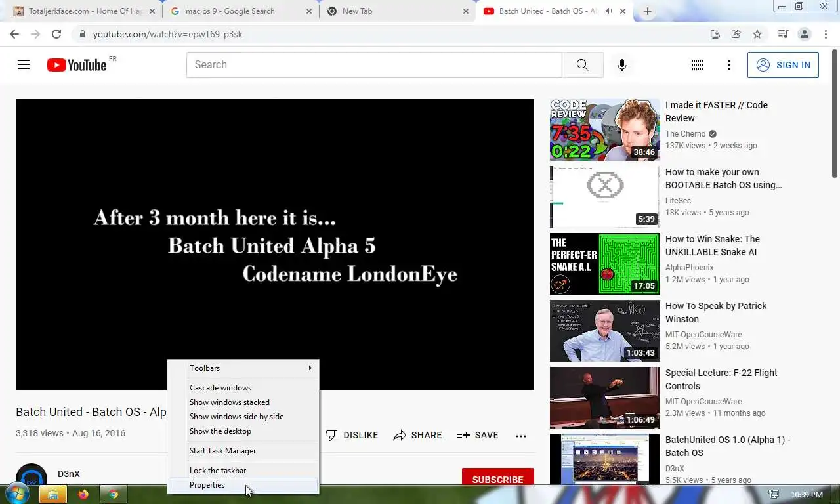The width and height of the screenshot is (840, 504).
Task: Launch Firefox from taskbar
Action: [83, 495]
